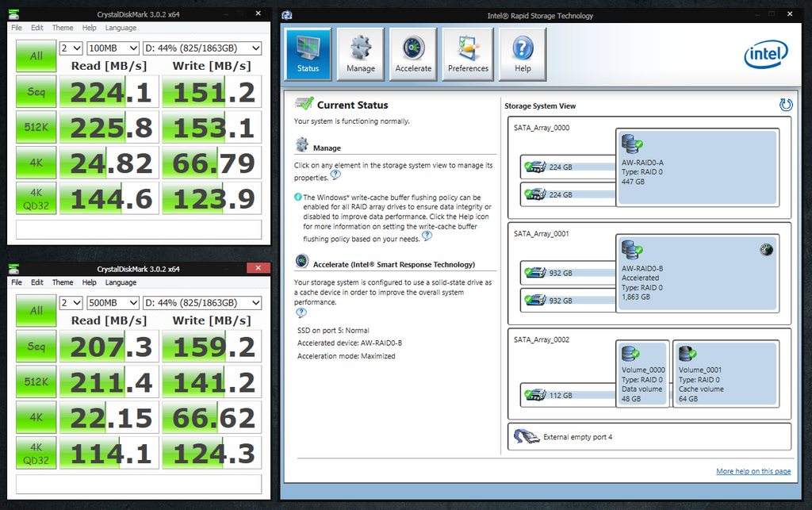Open the Help question mark tab
The image size is (812, 510).
pyautogui.click(x=523, y=55)
